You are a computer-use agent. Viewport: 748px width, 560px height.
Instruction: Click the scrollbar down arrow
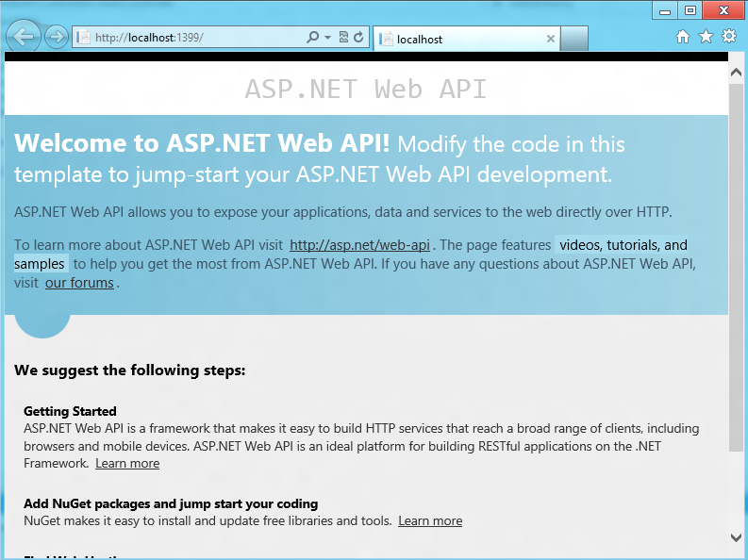(x=736, y=537)
